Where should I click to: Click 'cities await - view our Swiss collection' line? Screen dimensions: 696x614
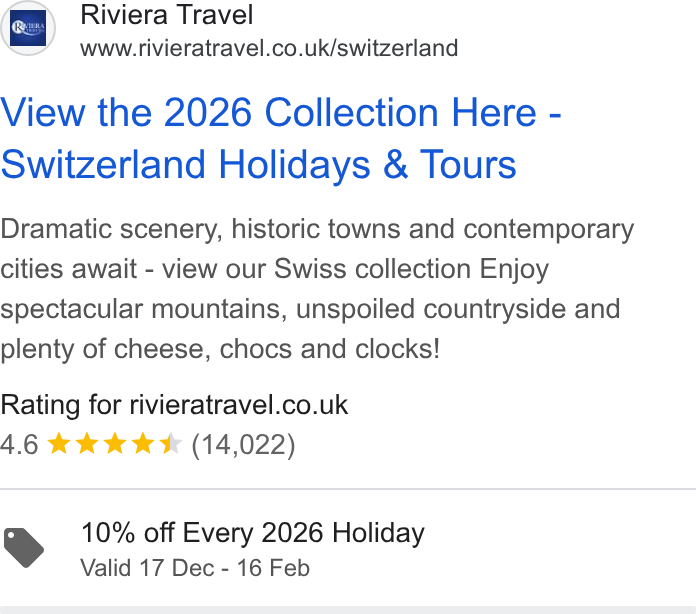pyautogui.click(x=274, y=269)
